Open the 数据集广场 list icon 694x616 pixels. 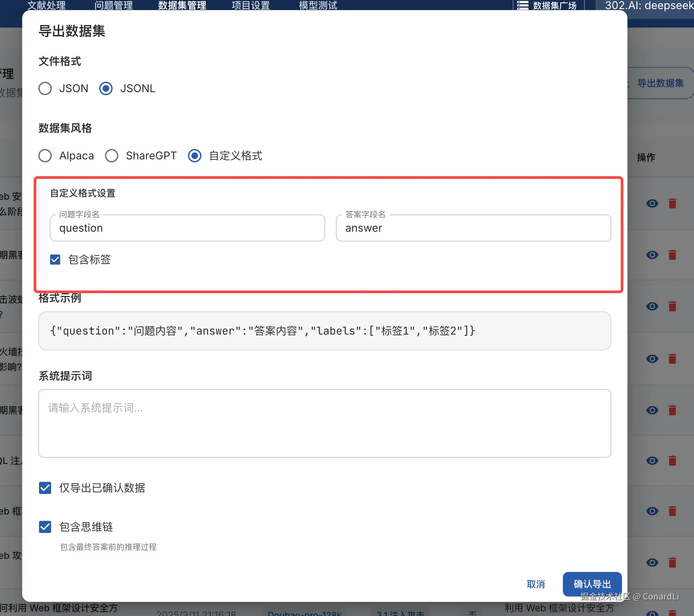523,5
